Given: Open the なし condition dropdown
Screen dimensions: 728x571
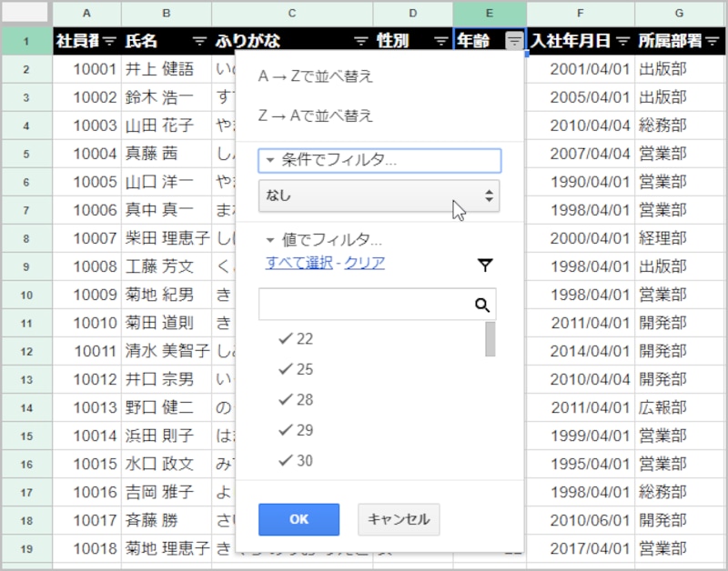Looking at the screenshot, I should tap(379, 196).
